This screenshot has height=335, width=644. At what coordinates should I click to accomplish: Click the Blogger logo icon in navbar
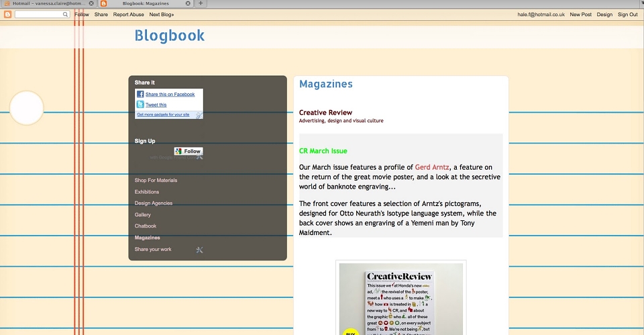7,14
